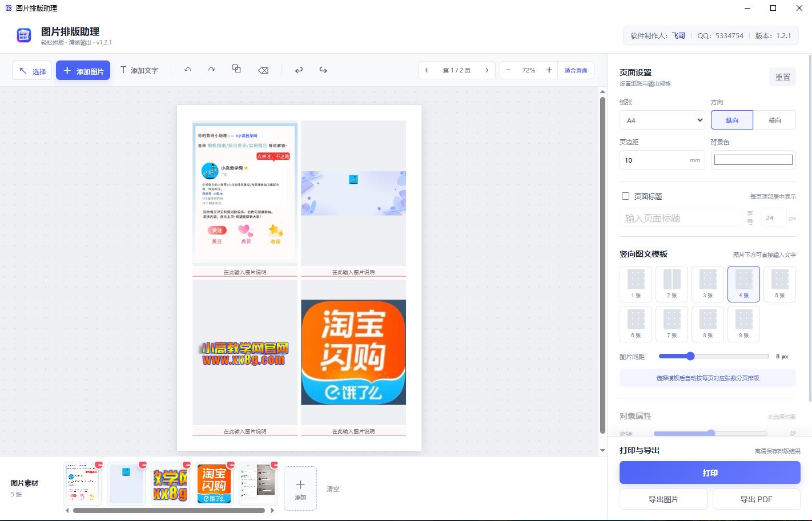Choose the 添加文字 text tool
Image resolution: width=812 pixels, height=521 pixels.
click(139, 70)
